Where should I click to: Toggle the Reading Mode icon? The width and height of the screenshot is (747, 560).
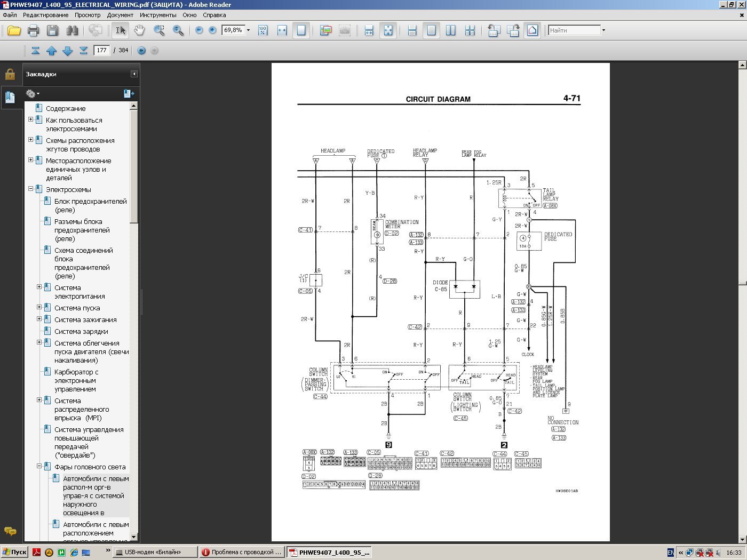533,30
